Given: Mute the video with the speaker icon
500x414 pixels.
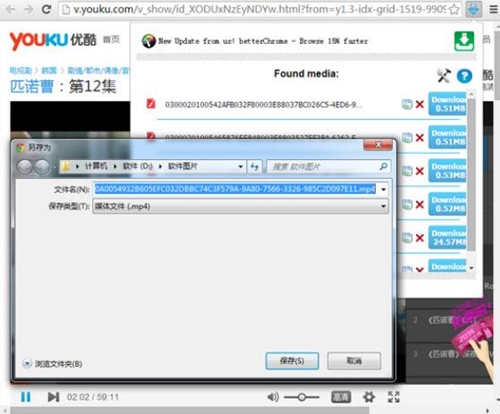Looking at the screenshot, I should click(x=273, y=397).
